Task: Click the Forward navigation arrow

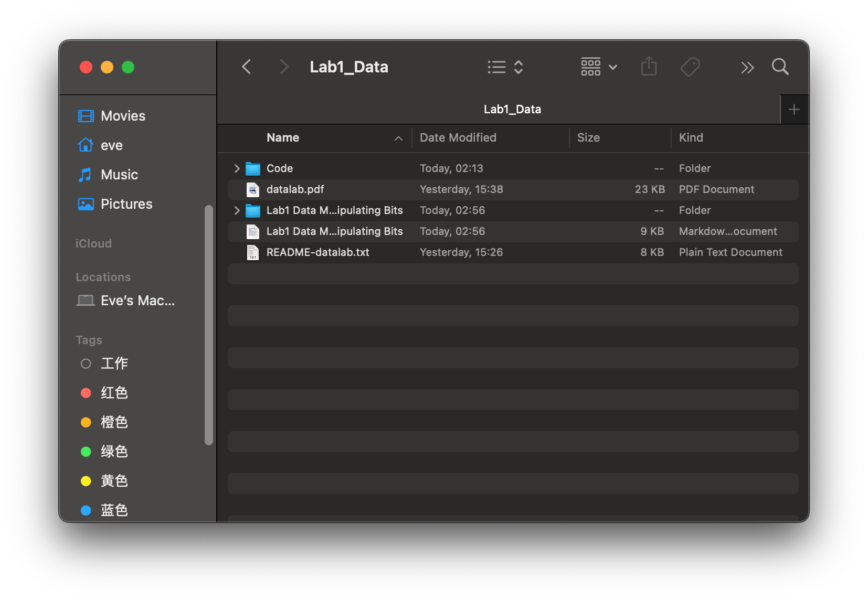Action: click(x=283, y=67)
